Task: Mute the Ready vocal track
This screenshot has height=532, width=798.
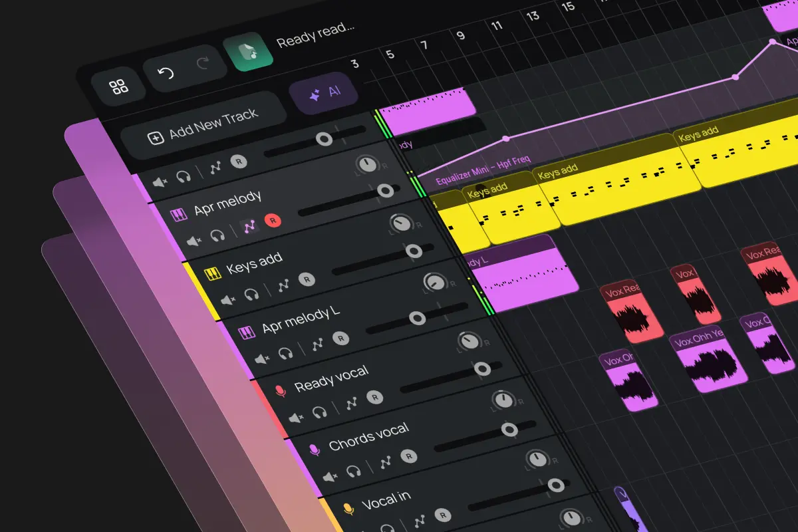Action: click(297, 418)
